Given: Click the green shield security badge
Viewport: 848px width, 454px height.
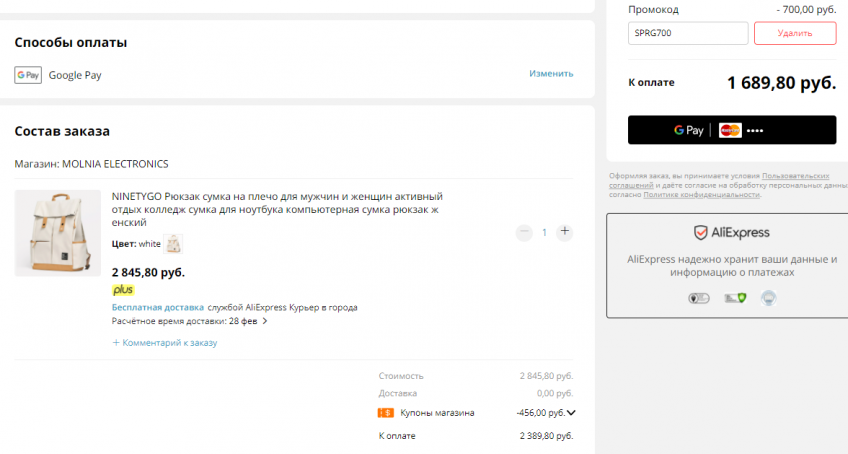Looking at the screenshot, I should (734, 298).
